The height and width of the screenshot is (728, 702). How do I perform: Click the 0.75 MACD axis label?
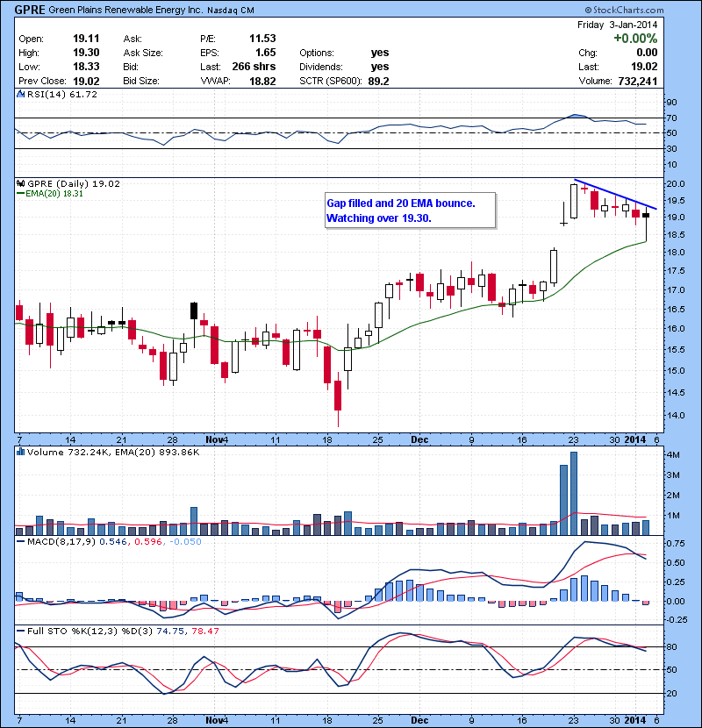(676, 543)
